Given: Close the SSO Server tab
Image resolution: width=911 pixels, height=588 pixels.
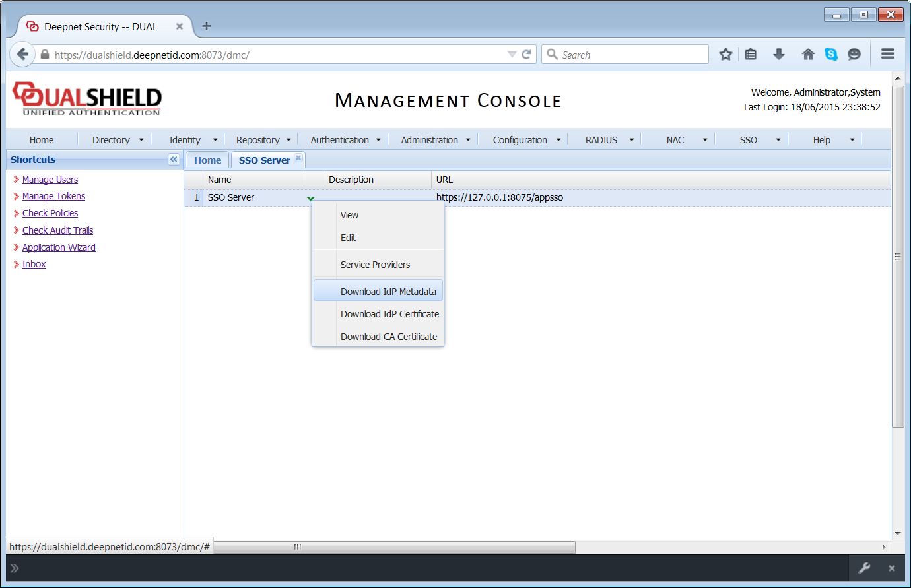Looking at the screenshot, I should pos(298,158).
